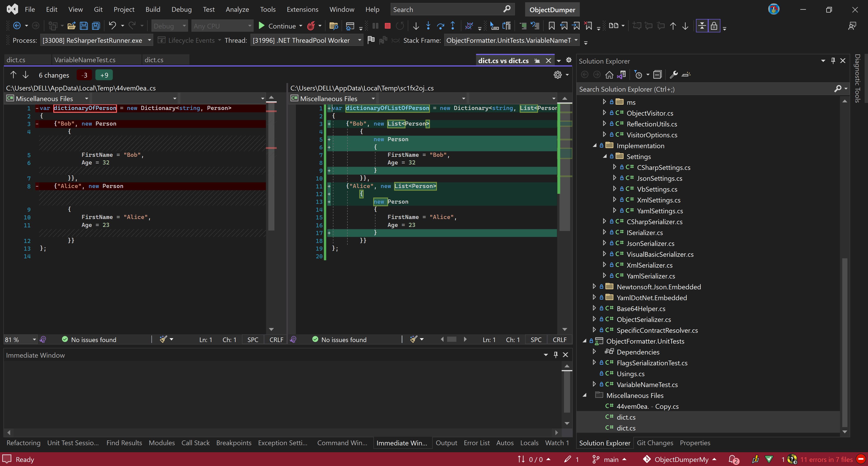Toggle the Immediate Window pin
Image resolution: width=868 pixels, height=466 pixels.
[x=555, y=355]
